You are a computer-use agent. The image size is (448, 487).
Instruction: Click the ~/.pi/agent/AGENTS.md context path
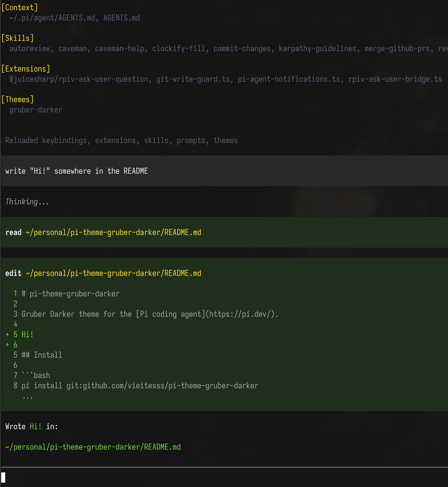pos(52,18)
